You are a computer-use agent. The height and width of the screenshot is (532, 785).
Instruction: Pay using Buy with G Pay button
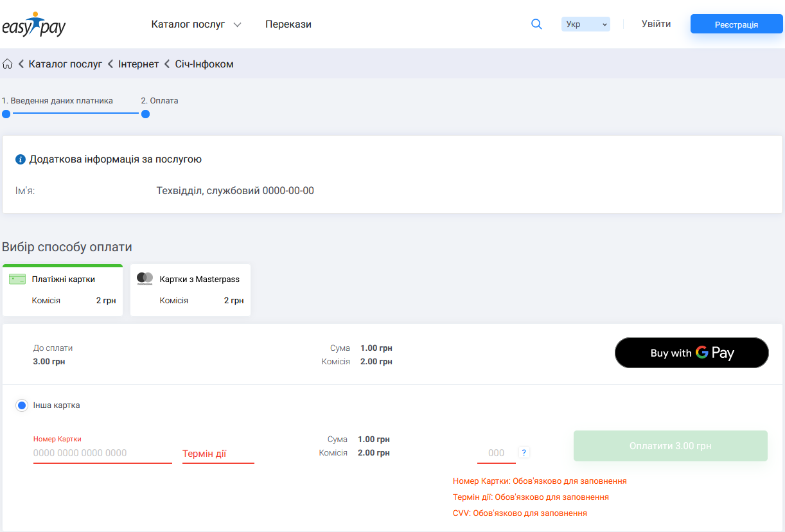coord(691,353)
